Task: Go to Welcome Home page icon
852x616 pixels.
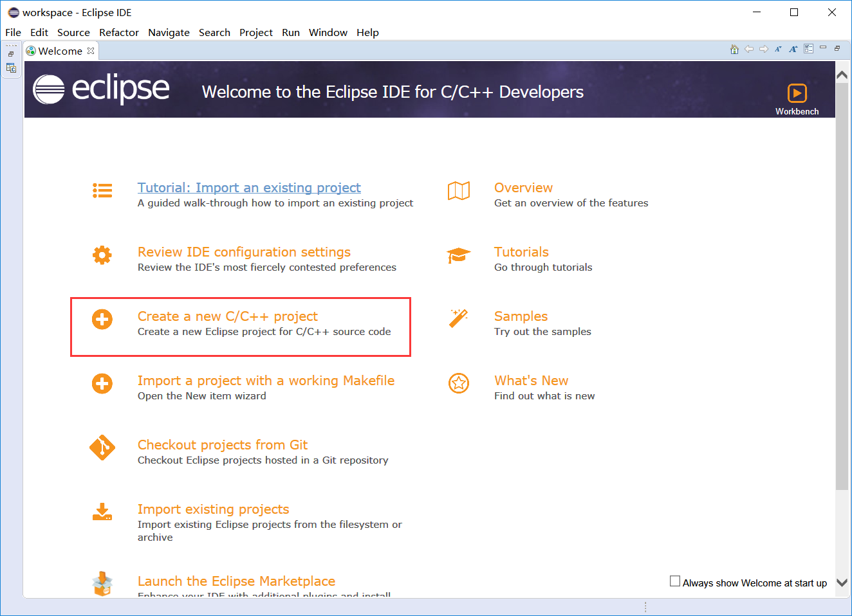Action: tap(734, 50)
